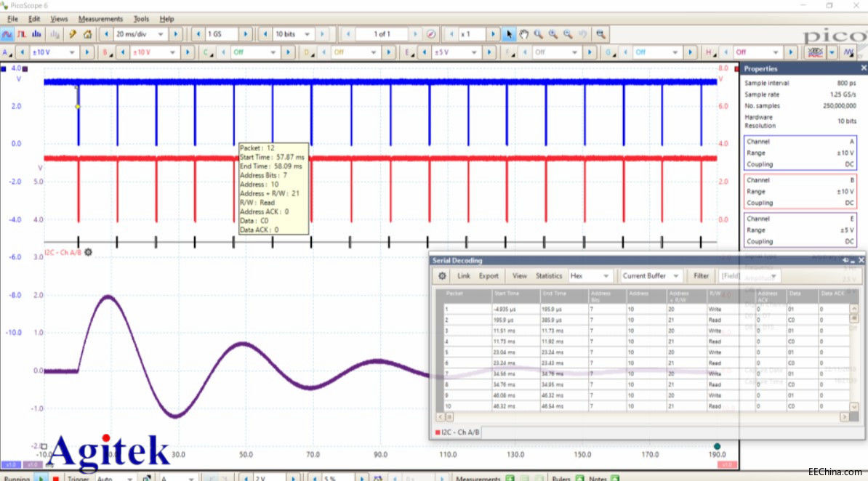Increase number of samples 1 GS arrow

[246, 34]
